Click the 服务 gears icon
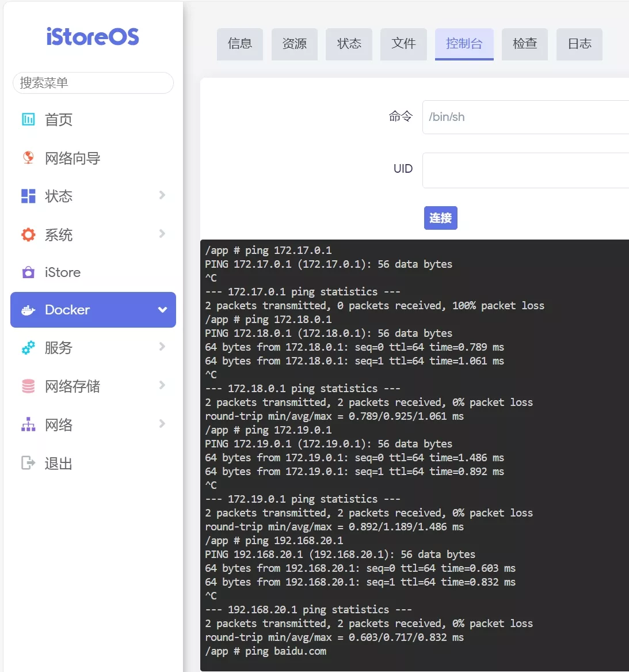The width and height of the screenshot is (629, 672). [x=28, y=348]
